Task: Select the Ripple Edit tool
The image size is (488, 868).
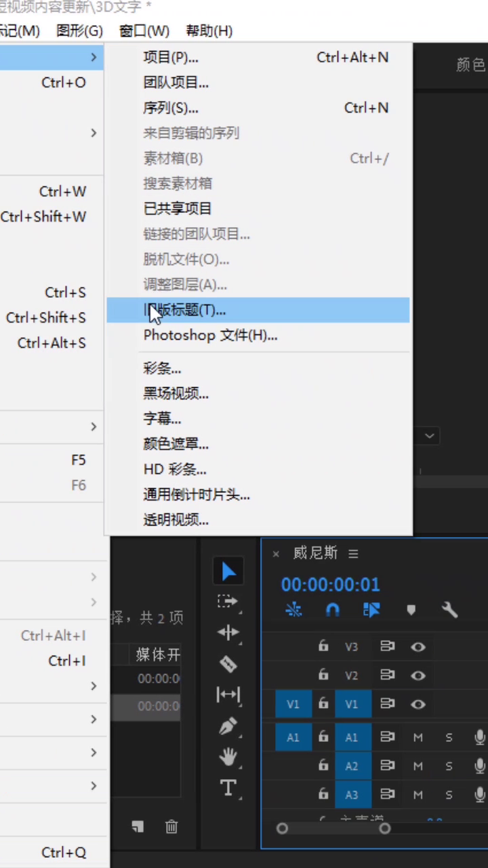Action: (x=228, y=632)
